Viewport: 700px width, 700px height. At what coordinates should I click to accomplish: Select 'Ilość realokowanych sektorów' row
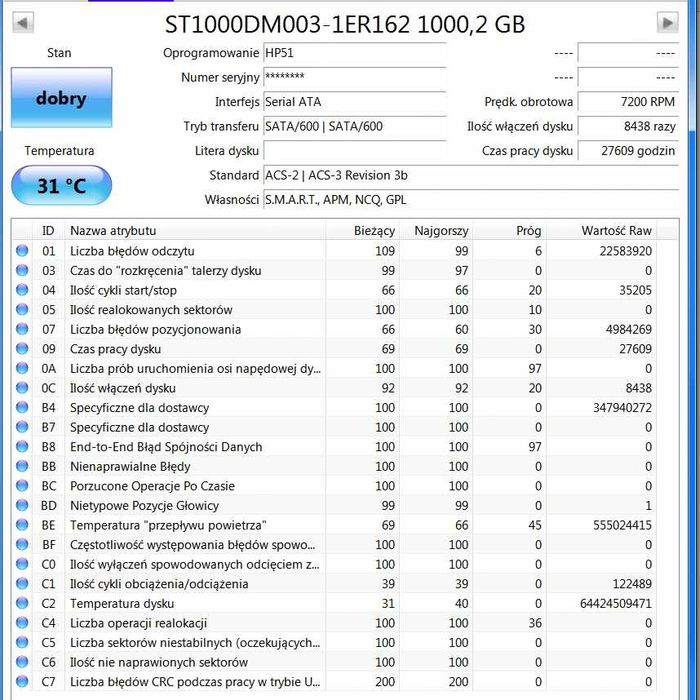click(x=334, y=310)
